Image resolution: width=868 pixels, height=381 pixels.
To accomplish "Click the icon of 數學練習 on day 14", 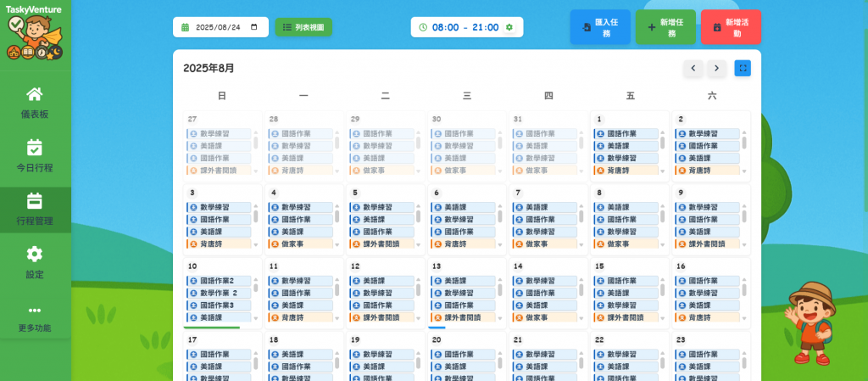I will tap(519, 281).
